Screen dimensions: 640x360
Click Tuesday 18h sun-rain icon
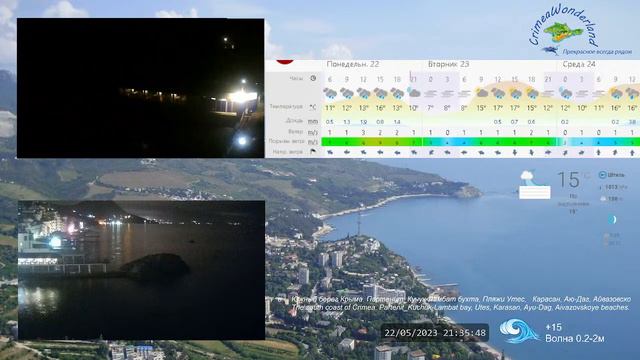(x=531, y=93)
